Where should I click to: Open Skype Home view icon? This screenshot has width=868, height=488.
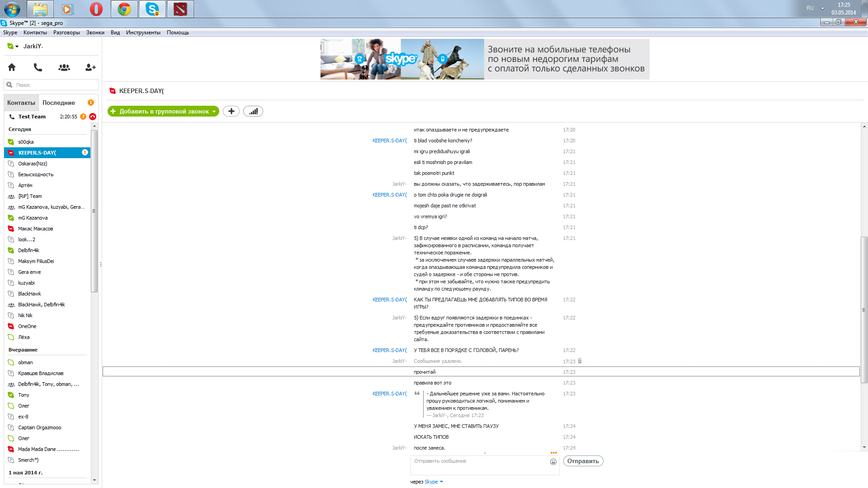click(x=12, y=67)
